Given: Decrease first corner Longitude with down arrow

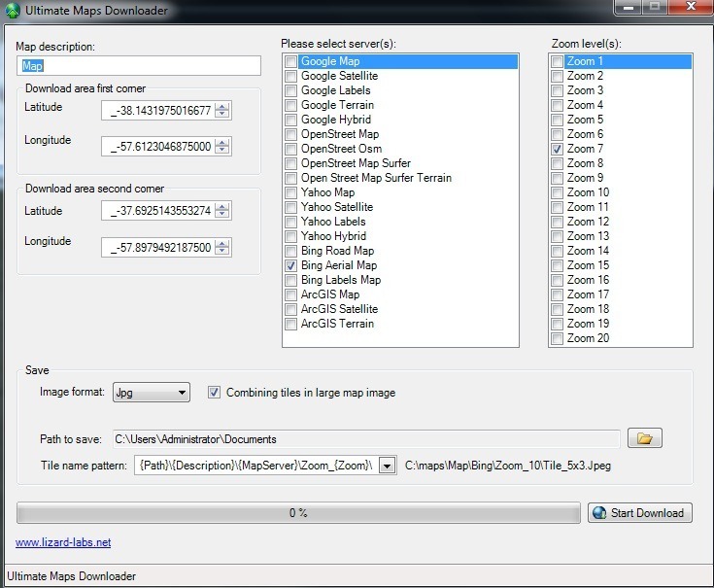Looking at the screenshot, I should tap(222, 150).
